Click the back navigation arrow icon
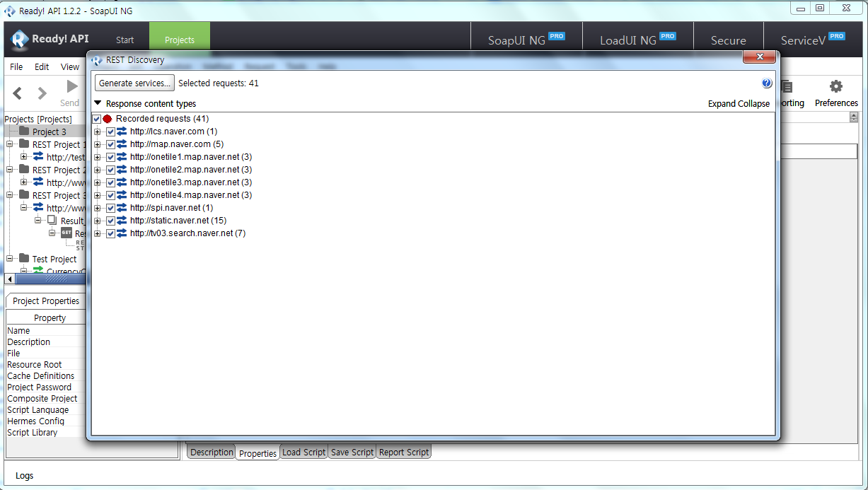Screen dimensions: 868x490 tap(18, 93)
